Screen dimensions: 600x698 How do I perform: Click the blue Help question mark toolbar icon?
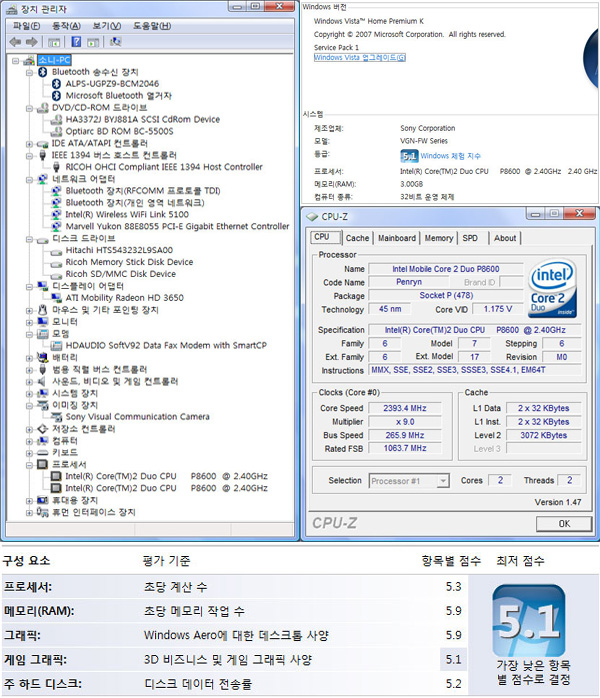pyautogui.click(x=77, y=42)
